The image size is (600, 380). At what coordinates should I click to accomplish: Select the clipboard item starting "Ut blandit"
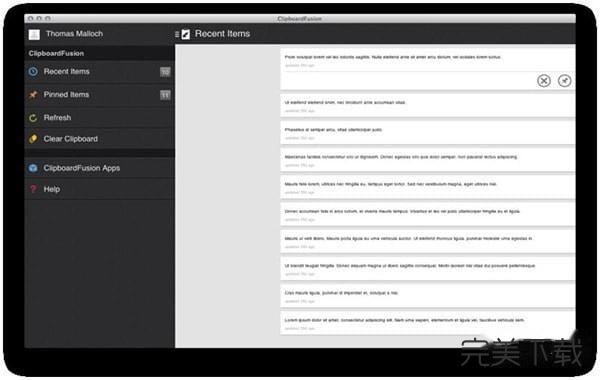[x=428, y=269]
